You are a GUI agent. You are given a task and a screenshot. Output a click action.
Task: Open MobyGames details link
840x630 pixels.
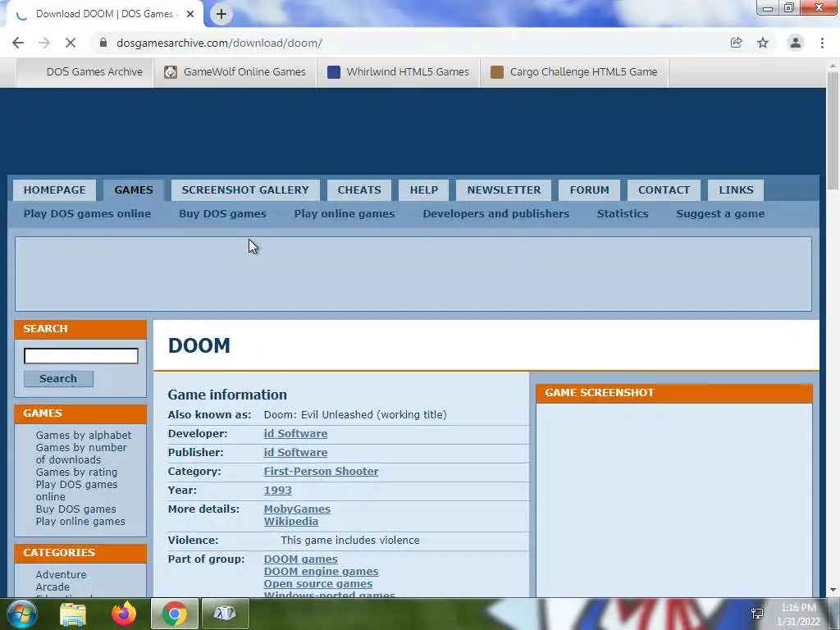point(297,509)
